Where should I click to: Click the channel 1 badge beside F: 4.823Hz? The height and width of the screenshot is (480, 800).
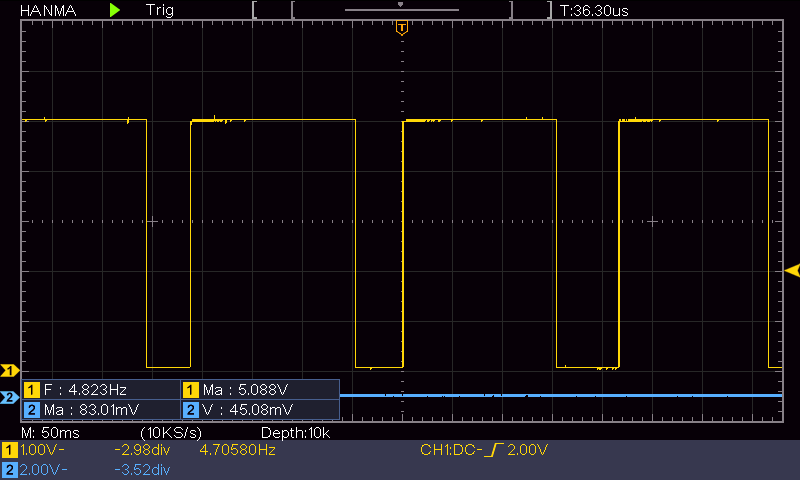[x=31, y=390]
